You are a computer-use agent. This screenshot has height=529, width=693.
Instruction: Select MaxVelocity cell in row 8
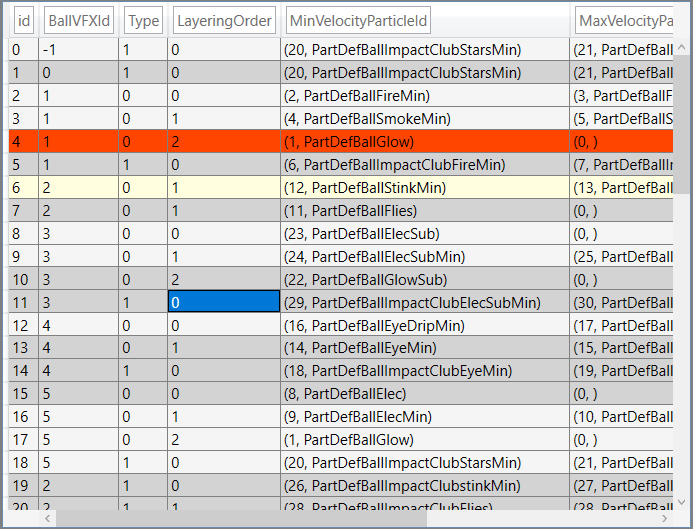coord(621,233)
